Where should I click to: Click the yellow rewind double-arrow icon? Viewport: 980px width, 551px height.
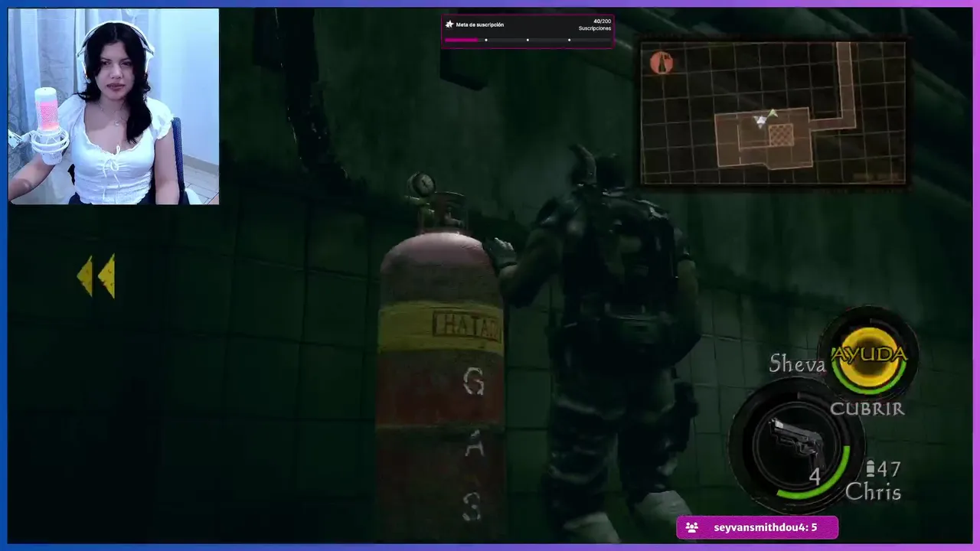(96, 275)
